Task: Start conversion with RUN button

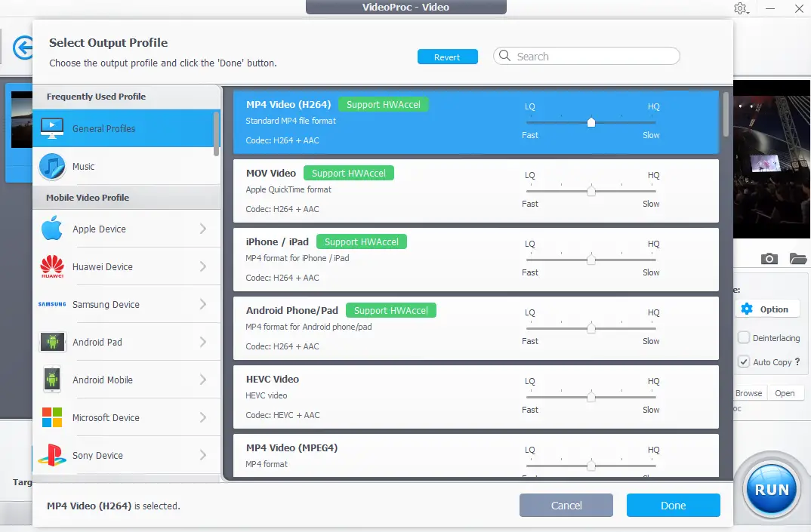Action: tap(772, 489)
